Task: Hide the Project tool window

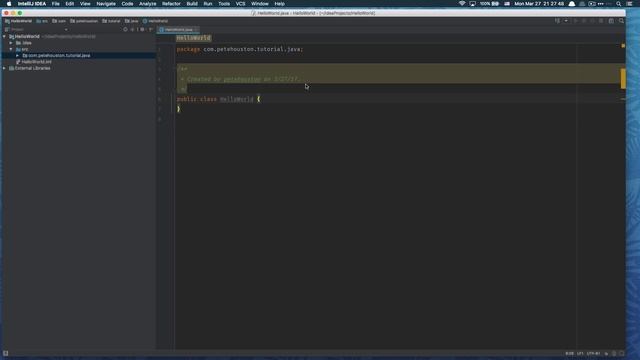Action: tap(151, 29)
